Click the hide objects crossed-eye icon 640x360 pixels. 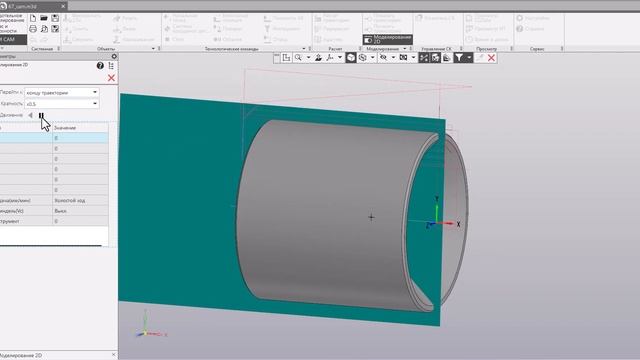[383, 58]
